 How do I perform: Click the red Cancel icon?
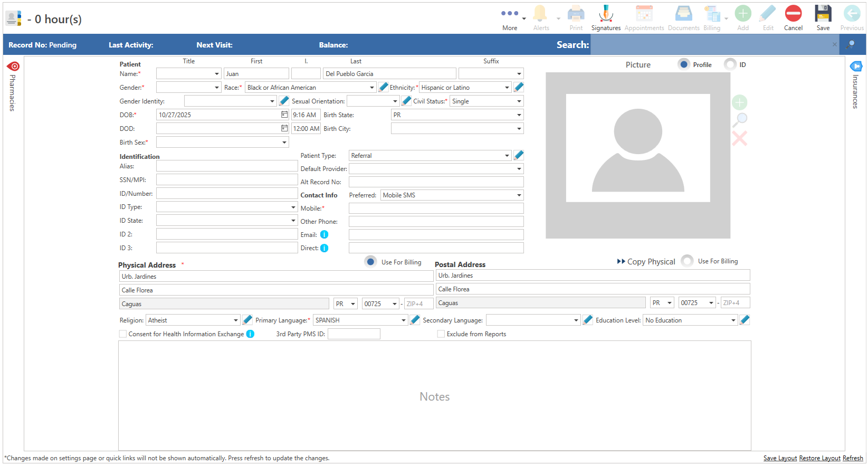coord(793,14)
